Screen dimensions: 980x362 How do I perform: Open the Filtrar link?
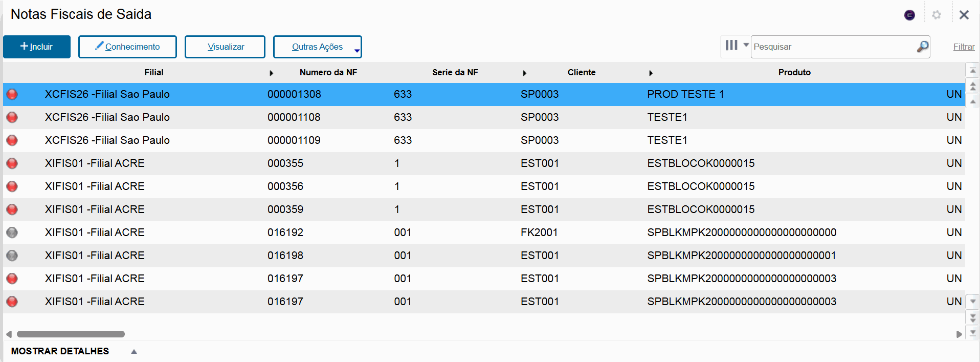964,47
